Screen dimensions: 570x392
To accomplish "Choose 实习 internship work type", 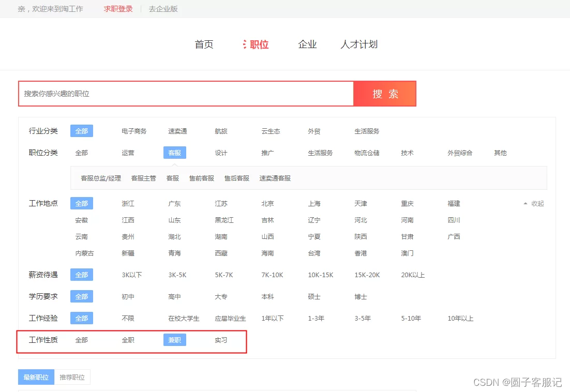I will coord(221,340).
